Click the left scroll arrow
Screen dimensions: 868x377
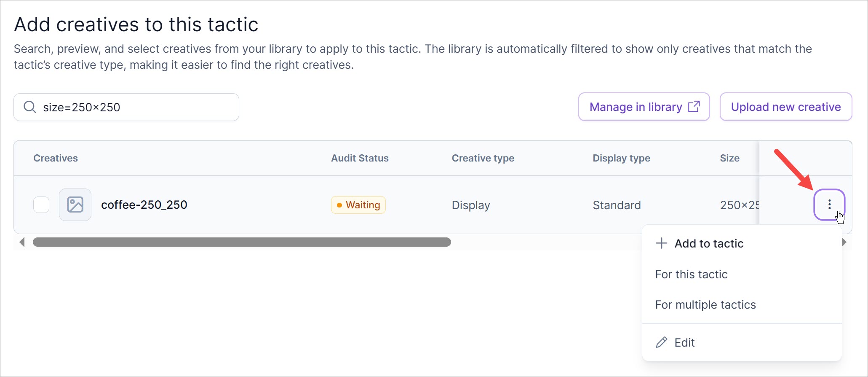pos(22,242)
